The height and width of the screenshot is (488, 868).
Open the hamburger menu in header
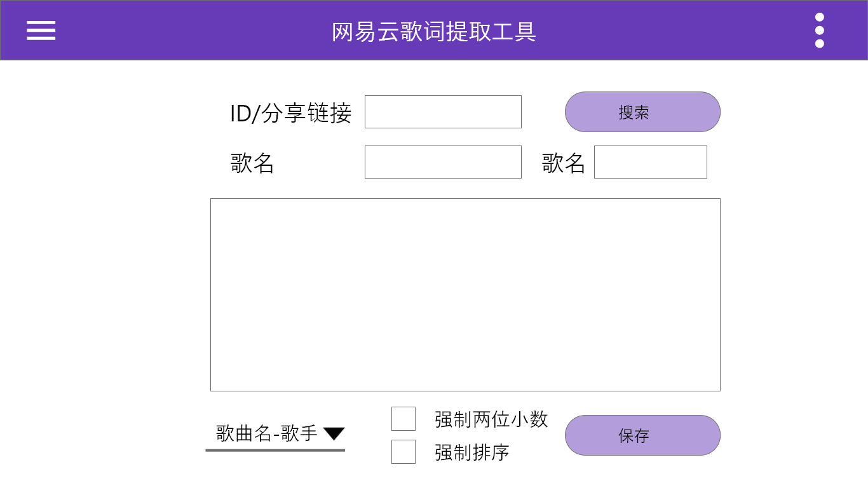41,30
